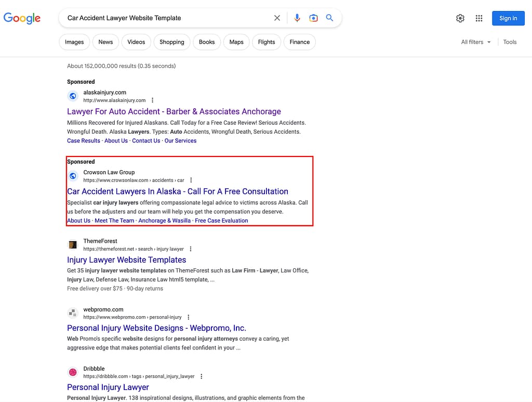
Task: Open the Our Services sitelink
Action: click(x=180, y=140)
